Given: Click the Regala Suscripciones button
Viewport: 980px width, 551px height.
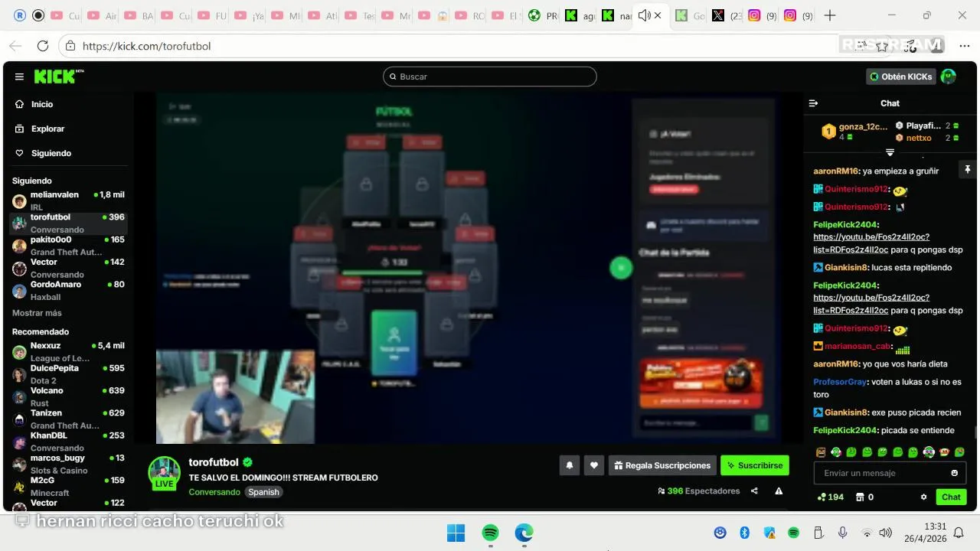Looking at the screenshot, I should (x=662, y=465).
